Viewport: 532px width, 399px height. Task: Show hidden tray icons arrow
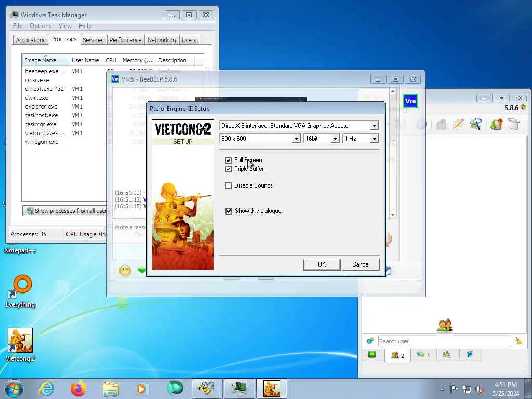click(x=442, y=390)
